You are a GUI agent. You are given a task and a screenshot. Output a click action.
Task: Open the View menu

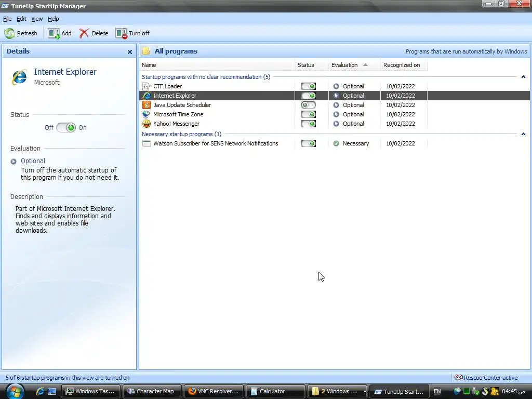click(37, 19)
